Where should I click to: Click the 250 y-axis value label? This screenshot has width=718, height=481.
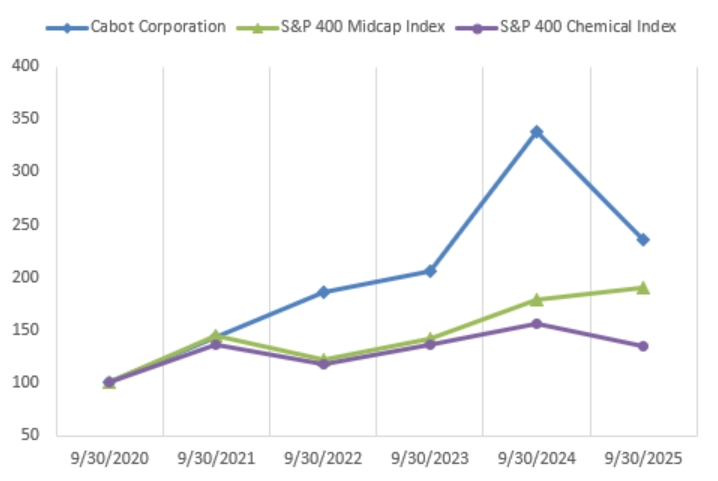(25, 224)
